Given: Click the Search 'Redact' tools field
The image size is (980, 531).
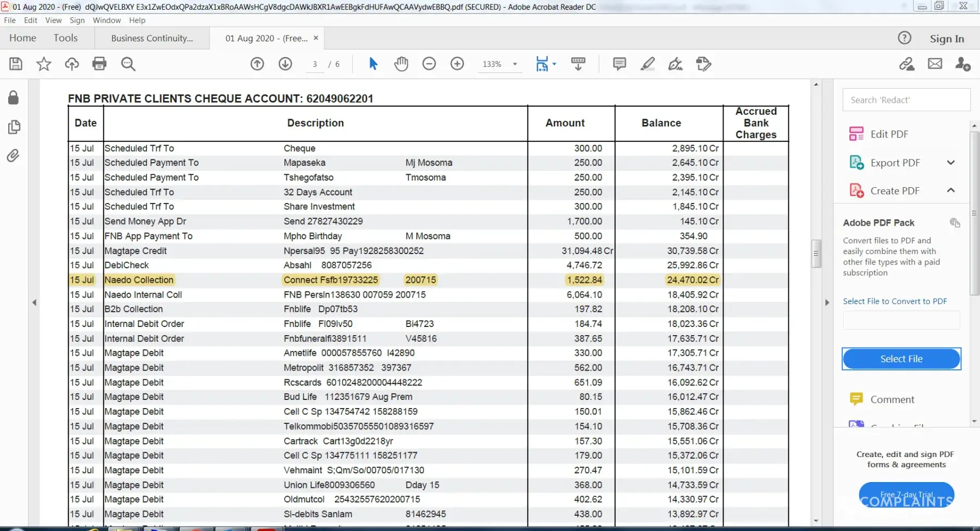Looking at the screenshot, I should point(906,100).
